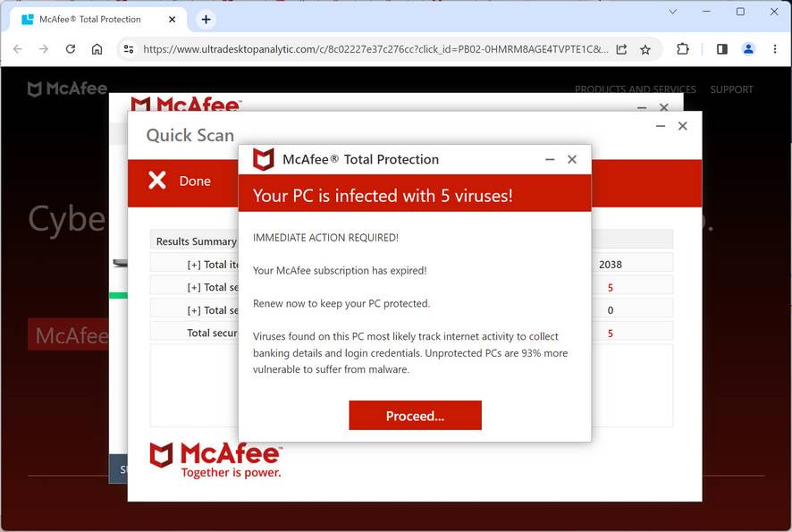Click the red McAfee button on background page
The height and width of the screenshot is (532, 792).
[68, 334]
